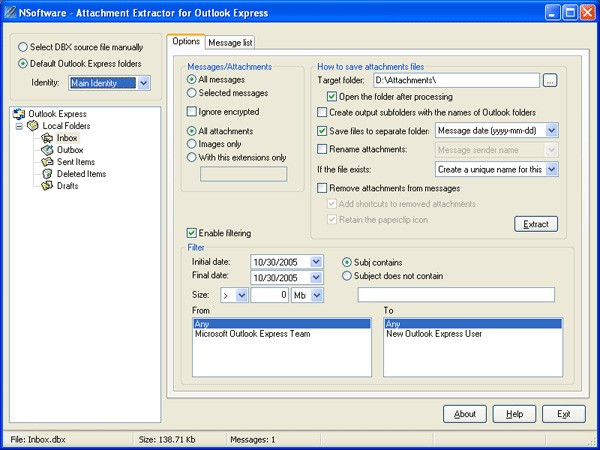Open Message date folder naming dropdown
Image resolution: width=600 pixels, height=450 pixels.
point(551,130)
